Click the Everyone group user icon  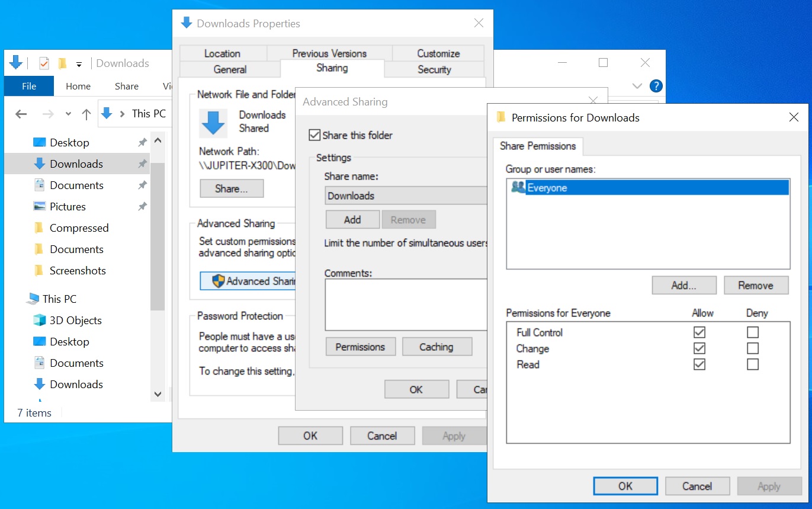[518, 188]
